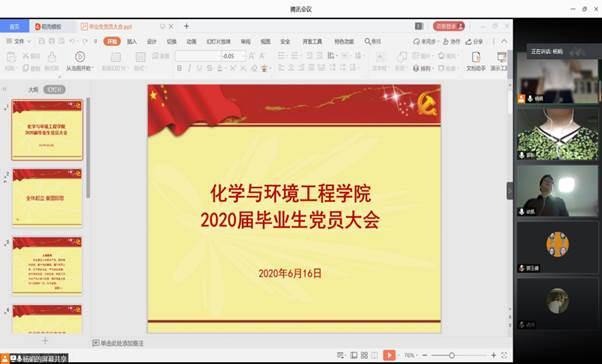This screenshot has height=364, width=602.
Task: Click the orange slideshow play button in status bar
Action: click(x=389, y=355)
